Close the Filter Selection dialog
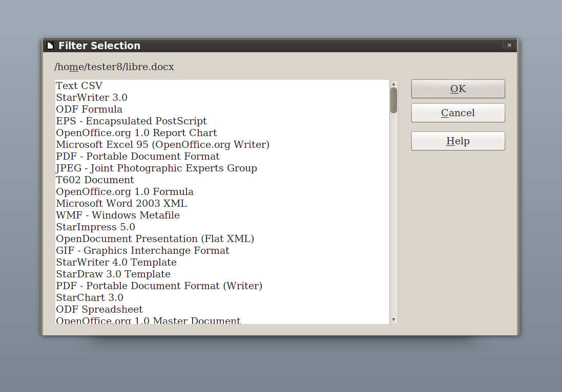This screenshot has height=392, width=562. pyautogui.click(x=509, y=45)
